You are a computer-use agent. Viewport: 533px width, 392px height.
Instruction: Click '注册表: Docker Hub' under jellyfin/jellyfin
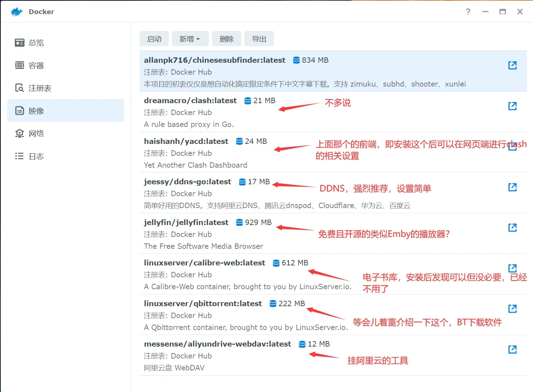(x=178, y=234)
